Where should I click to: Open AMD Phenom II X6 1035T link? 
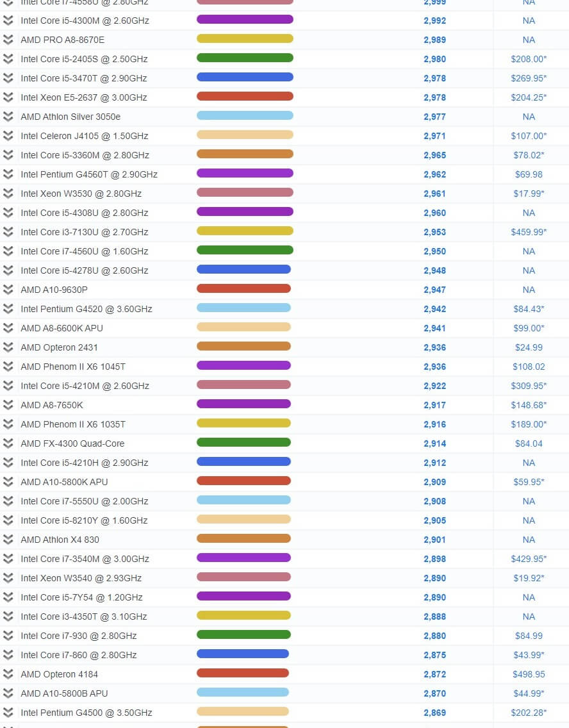[73, 424]
